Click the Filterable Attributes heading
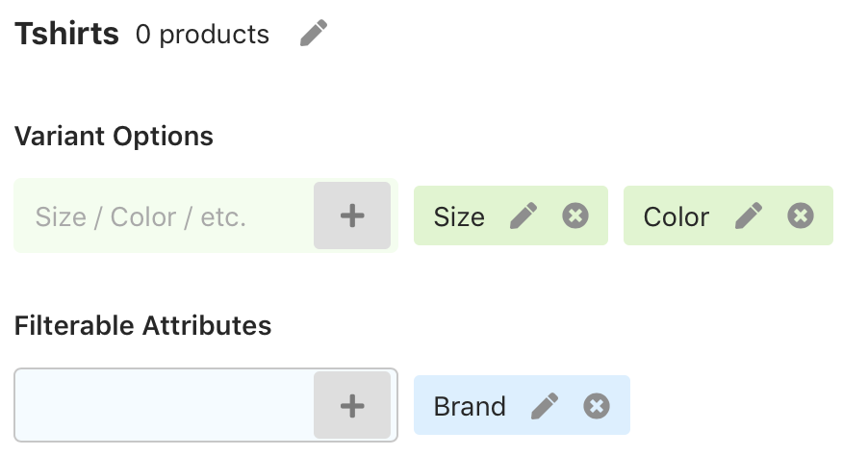 click(x=142, y=325)
